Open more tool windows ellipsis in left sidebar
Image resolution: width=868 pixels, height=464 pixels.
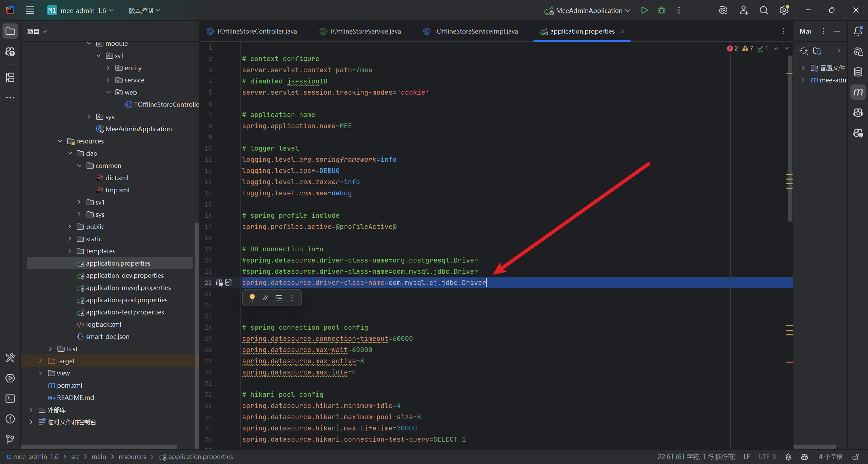(x=10, y=98)
